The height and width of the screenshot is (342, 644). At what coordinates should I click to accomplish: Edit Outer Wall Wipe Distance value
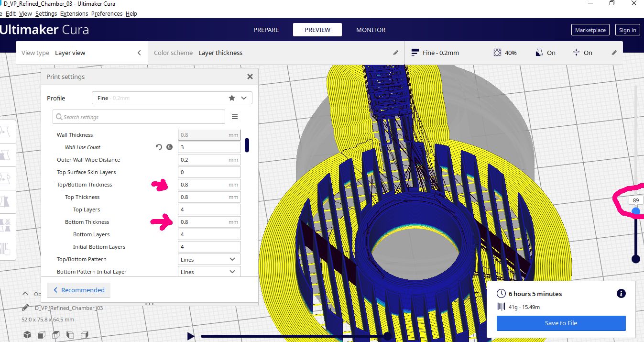coord(209,160)
